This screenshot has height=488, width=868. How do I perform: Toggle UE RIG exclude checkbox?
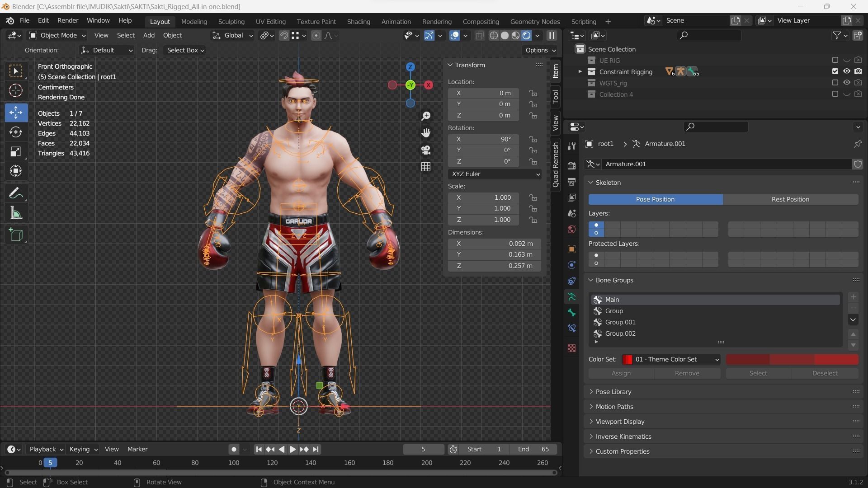[x=835, y=60]
